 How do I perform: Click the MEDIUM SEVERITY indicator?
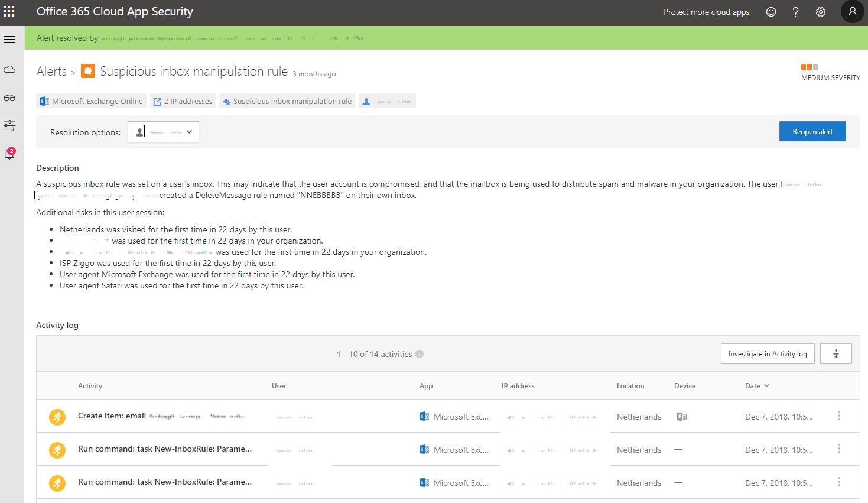click(x=830, y=73)
